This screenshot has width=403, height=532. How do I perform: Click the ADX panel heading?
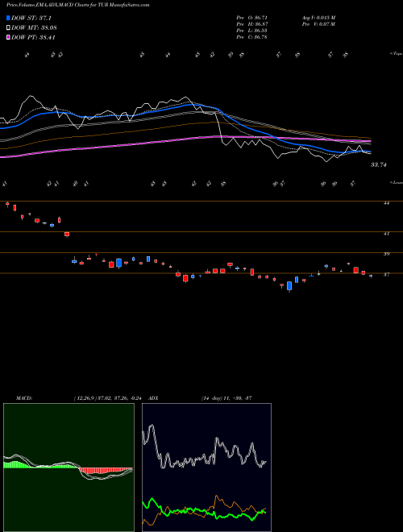coord(153,398)
